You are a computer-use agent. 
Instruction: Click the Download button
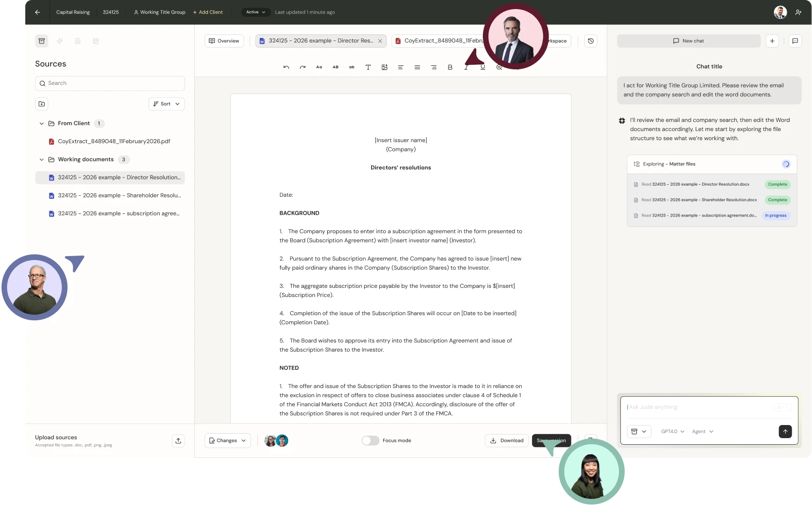pyautogui.click(x=507, y=441)
